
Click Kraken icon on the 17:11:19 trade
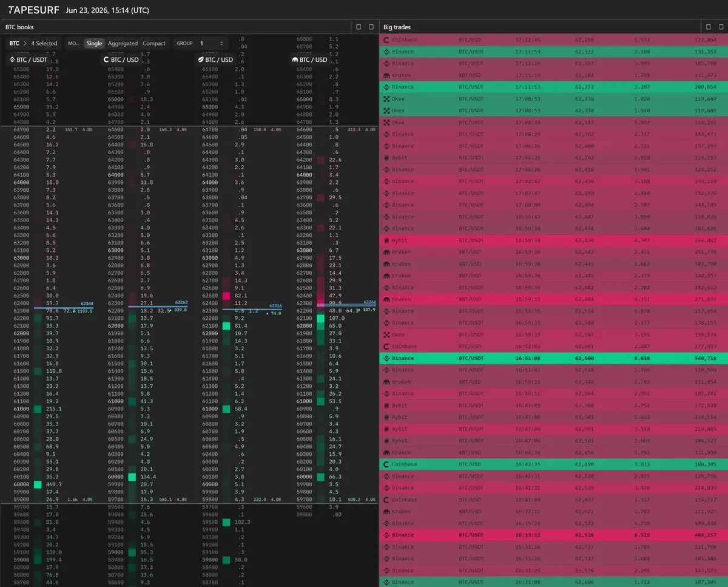click(x=386, y=75)
